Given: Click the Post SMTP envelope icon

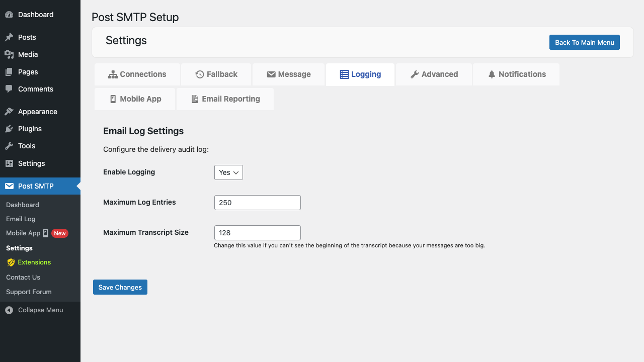Looking at the screenshot, I should pyautogui.click(x=9, y=186).
